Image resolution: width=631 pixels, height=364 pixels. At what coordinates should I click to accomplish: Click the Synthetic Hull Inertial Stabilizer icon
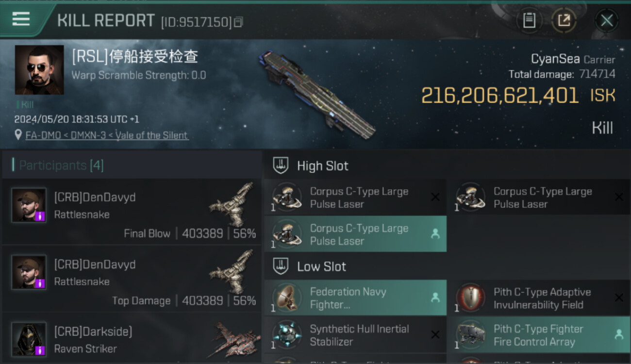(286, 335)
